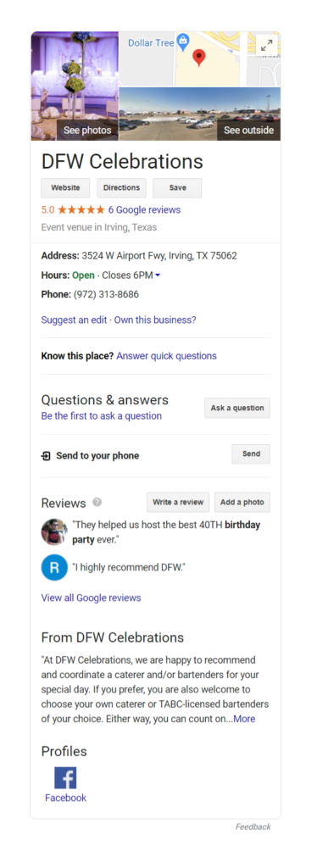317x868 pixels.
Task: Click the Dollar Tree shopping marker
Action: point(183,42)
